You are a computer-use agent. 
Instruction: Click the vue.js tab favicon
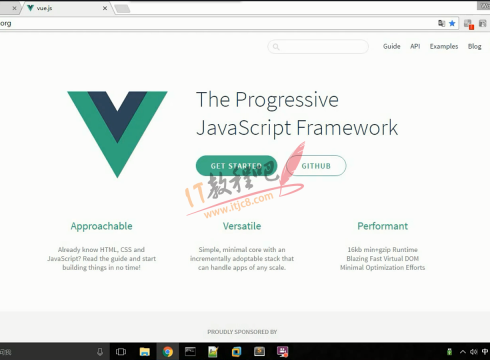(30, 8)
